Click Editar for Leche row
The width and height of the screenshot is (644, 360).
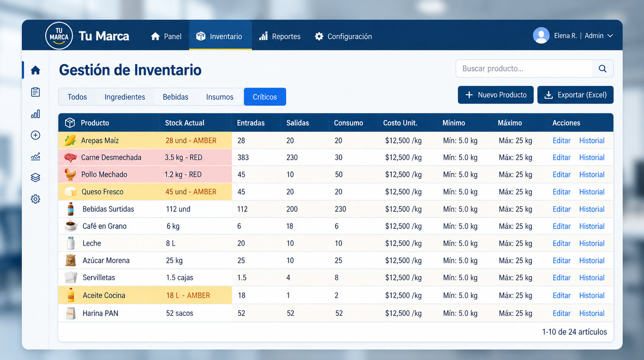click(561, 243)
